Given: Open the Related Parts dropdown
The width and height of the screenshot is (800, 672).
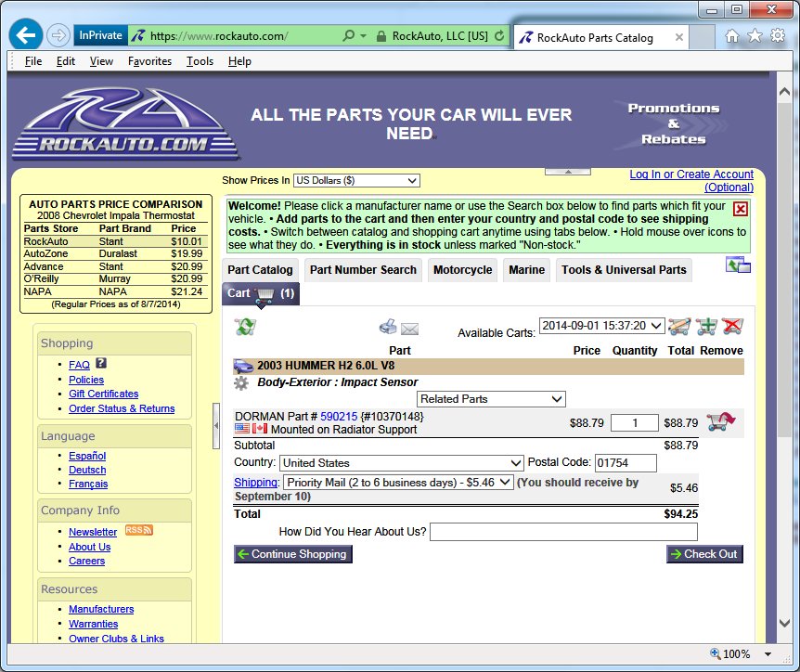Looking at the screenshot, I should pyautogui.click(x=491, y=399).
